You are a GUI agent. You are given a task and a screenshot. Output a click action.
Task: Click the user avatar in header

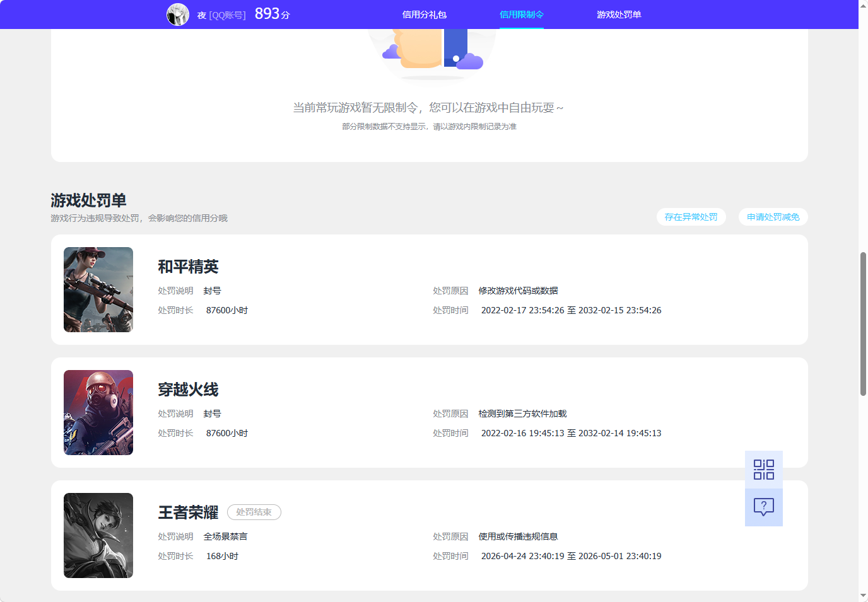click(x=178, y=14)
